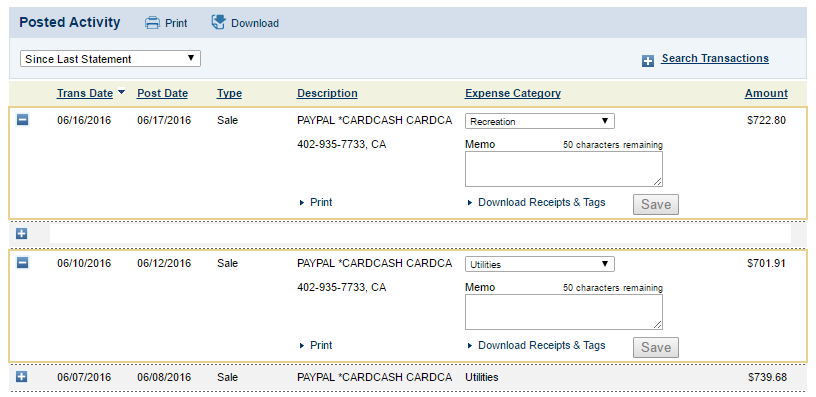Expand the blank row with plus icon

point(21,234)
